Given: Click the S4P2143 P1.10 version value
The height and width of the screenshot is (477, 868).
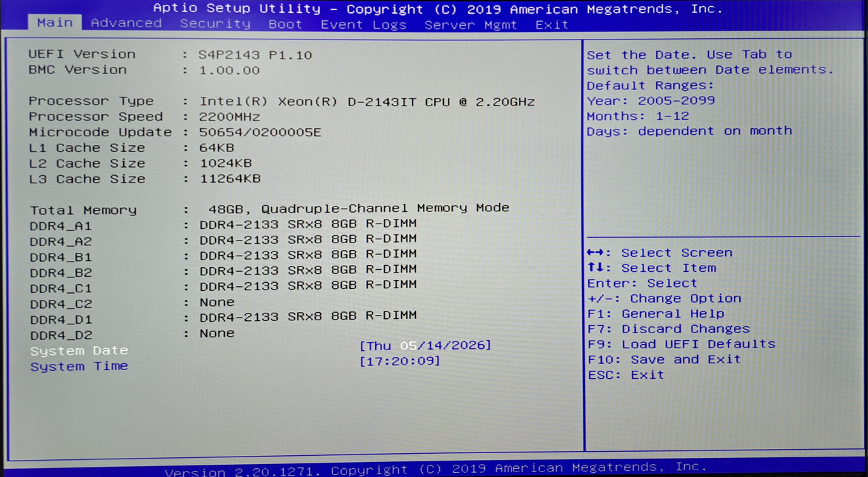Looking at the screenshot, I should (x=256, y=55).
